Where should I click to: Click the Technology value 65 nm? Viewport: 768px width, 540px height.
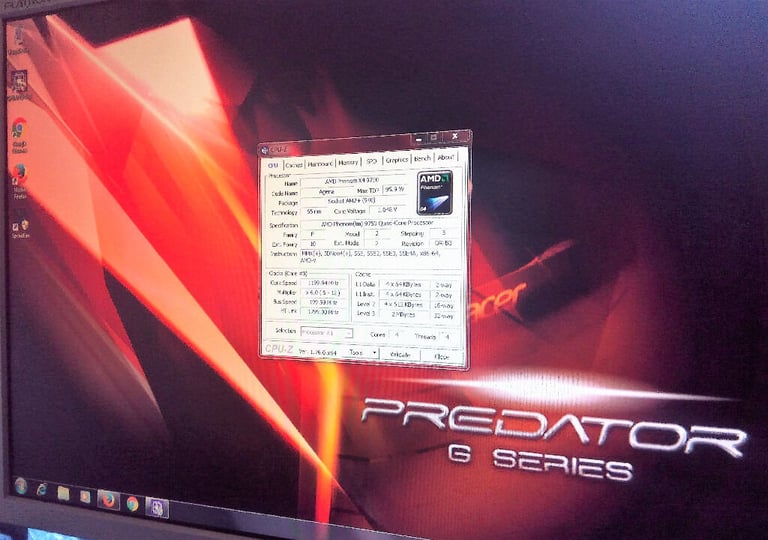click(x=314, y=212)
